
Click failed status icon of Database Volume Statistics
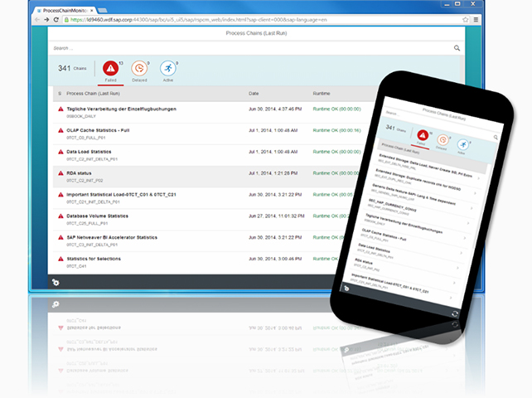click(60, 216)
